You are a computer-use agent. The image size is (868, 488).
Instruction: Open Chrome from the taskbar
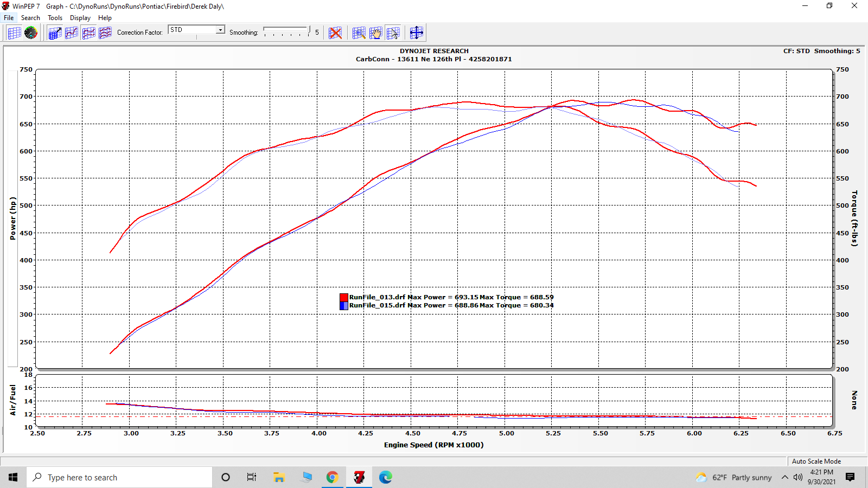point(333,477)
